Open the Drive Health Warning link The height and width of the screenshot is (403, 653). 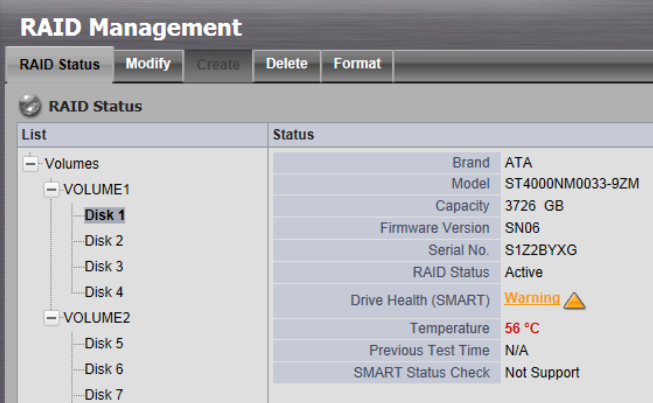531,298
